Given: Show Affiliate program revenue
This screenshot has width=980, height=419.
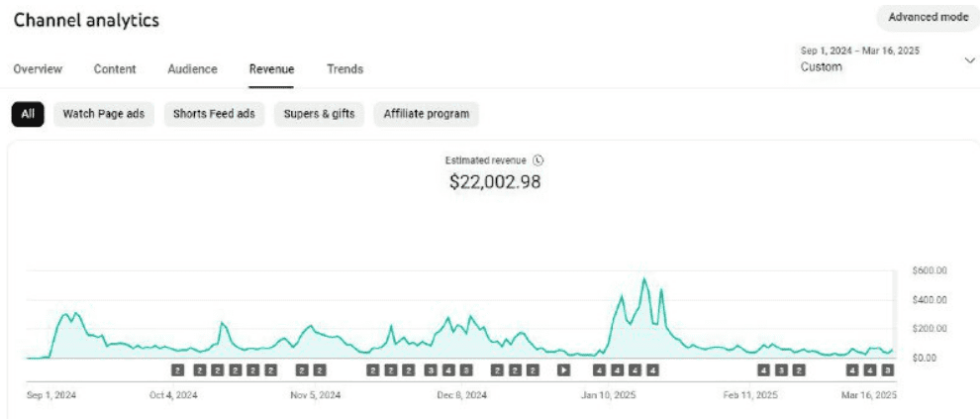Looking at the screenshot, I should click(426, 114).
